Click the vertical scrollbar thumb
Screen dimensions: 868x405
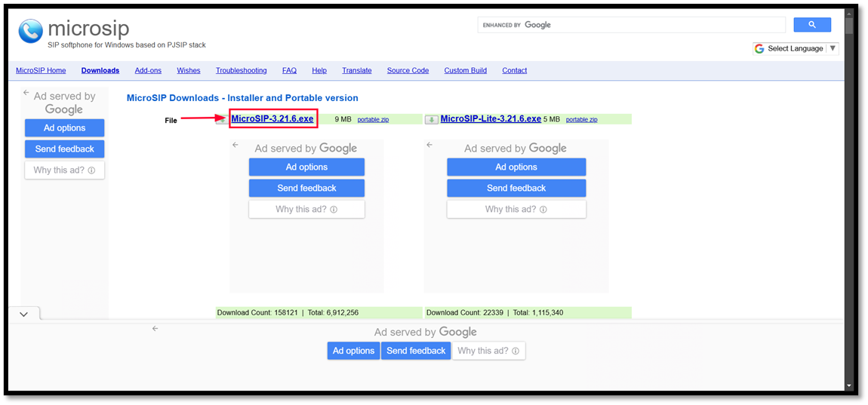coord(848,25)
